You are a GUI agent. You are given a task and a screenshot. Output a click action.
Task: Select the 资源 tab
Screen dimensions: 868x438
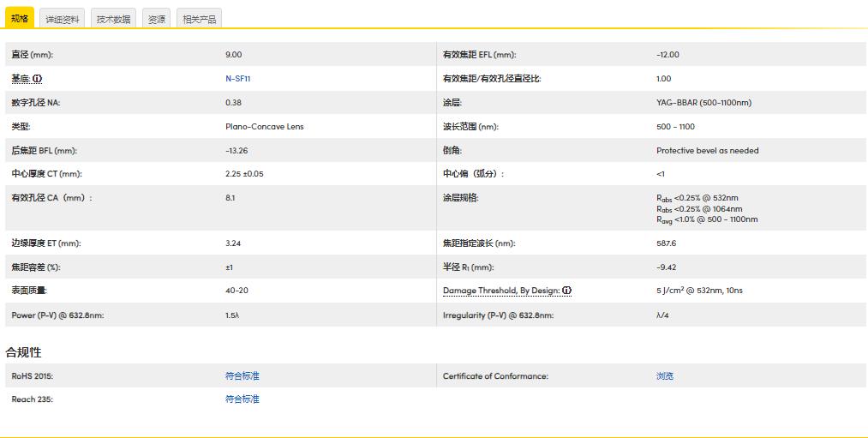(156, 19)
